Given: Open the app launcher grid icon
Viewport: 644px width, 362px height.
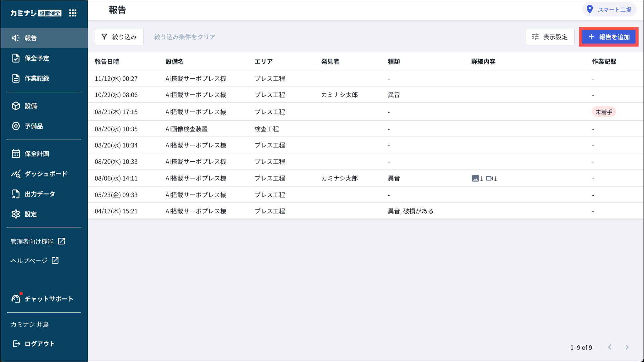Looking at the screenshot, I should (x=73, y=13).
